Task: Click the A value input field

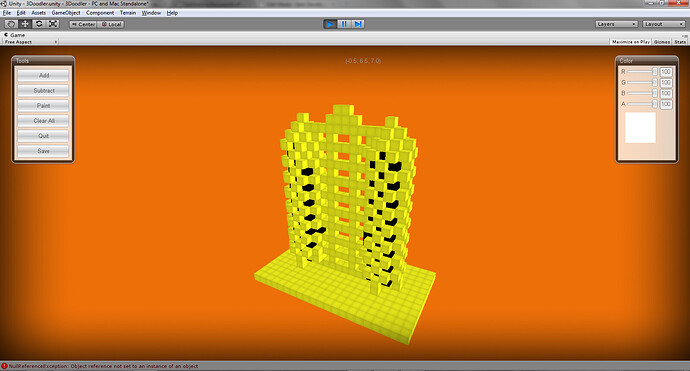Action: coord(666,104)
